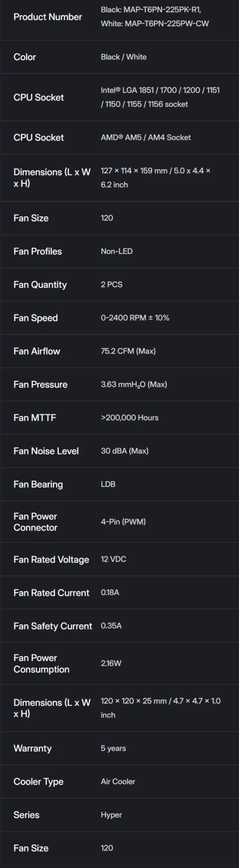Click the 5 years warranty value
This screenshot has width=239, height=868.
(x=113, y=748)
